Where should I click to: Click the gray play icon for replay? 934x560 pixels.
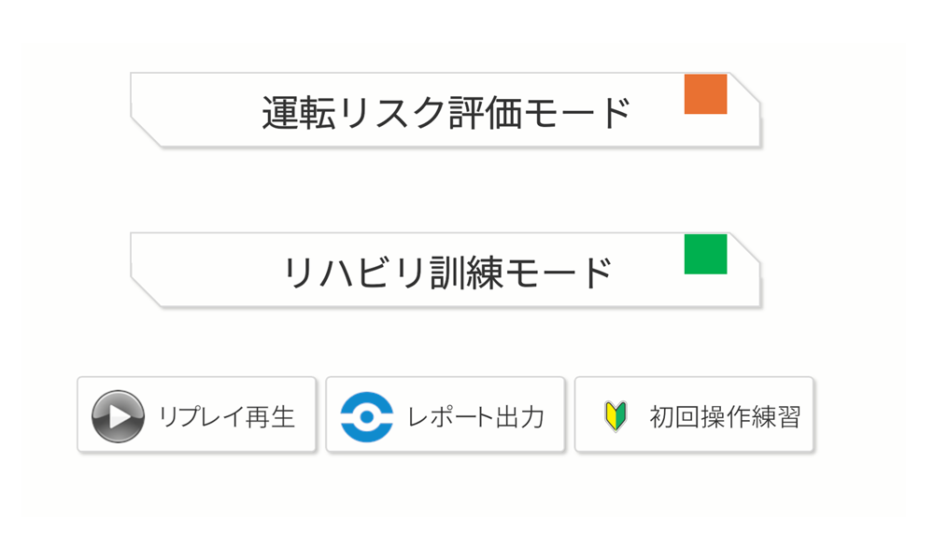click(118, 416)
